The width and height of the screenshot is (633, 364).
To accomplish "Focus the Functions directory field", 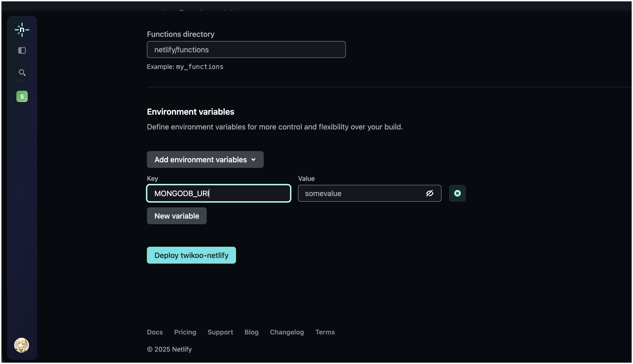I will point(246,49).
